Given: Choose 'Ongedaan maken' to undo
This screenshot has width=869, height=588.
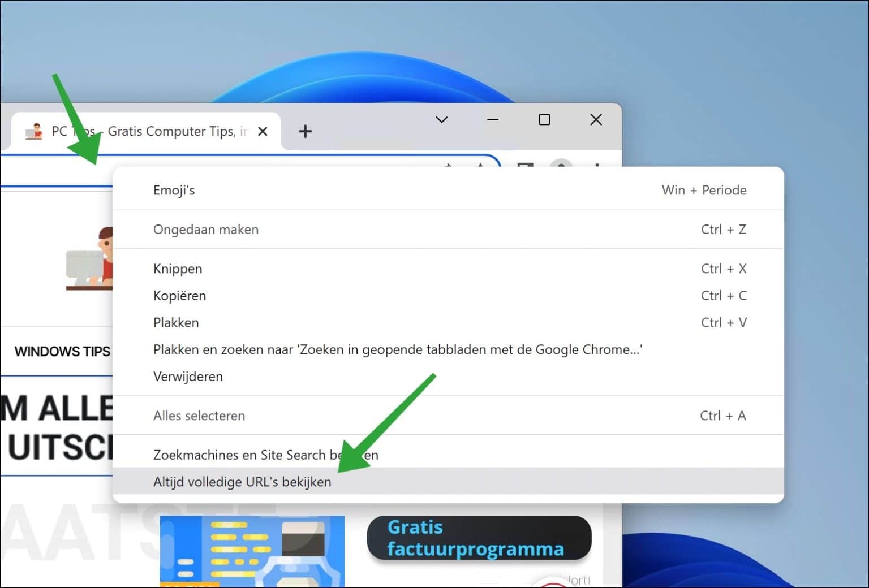Looking at the screenshot, I should (206, 229).
